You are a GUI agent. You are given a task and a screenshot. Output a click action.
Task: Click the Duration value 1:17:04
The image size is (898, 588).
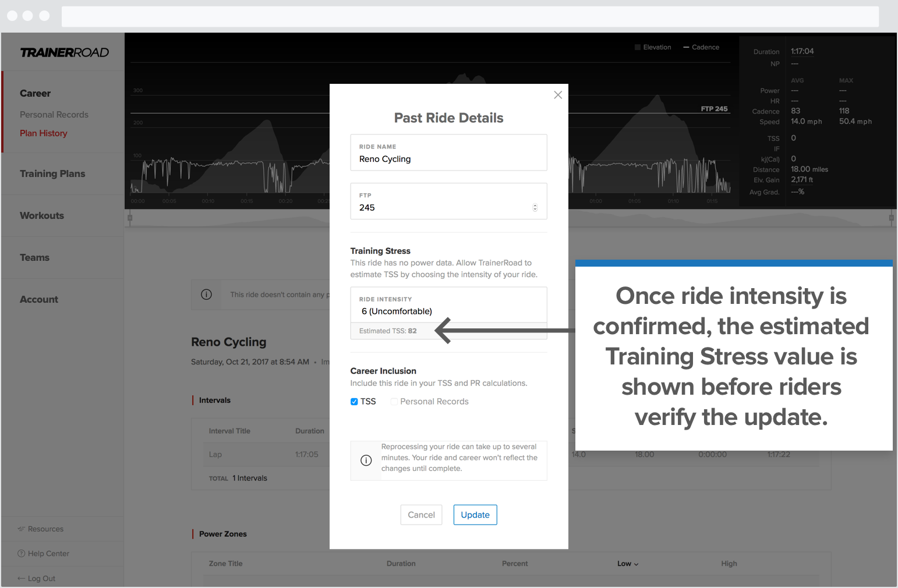pyautogui.click(x=802, y=51)
